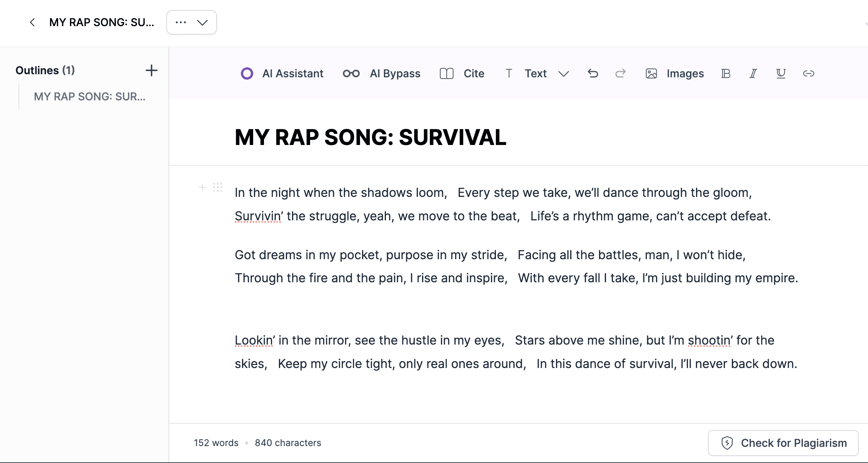Screen dimensions: 868x463
Task: Click the document title MY RAP SONG: SURVIVAL
Action: click(x=371, y=137)
